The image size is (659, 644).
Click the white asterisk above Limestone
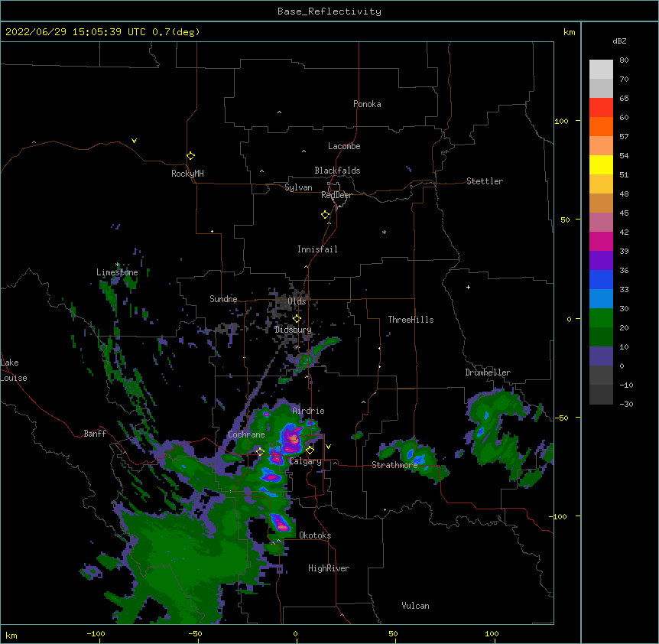tap(118, 265)
